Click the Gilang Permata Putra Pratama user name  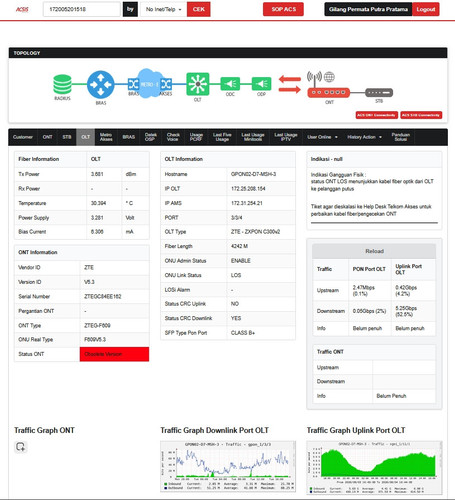click(x=368, y=9)
